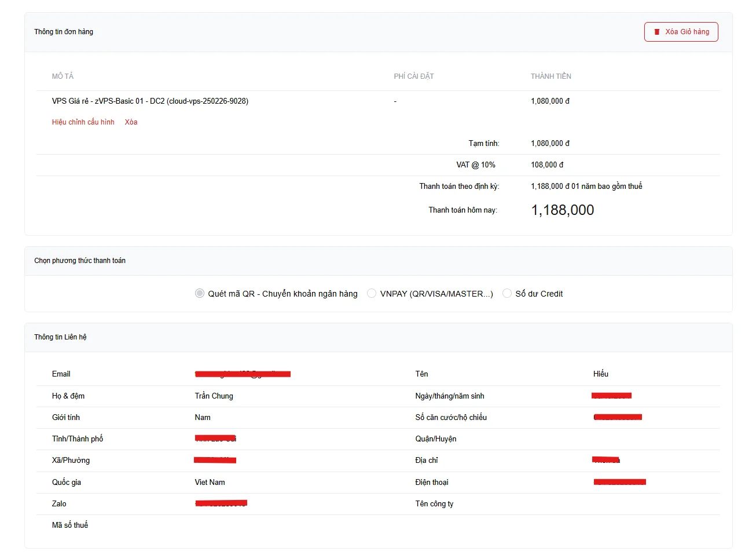Click the Tạm tính label
Viewport: 756px width, 555px height.
pos(484,143)
